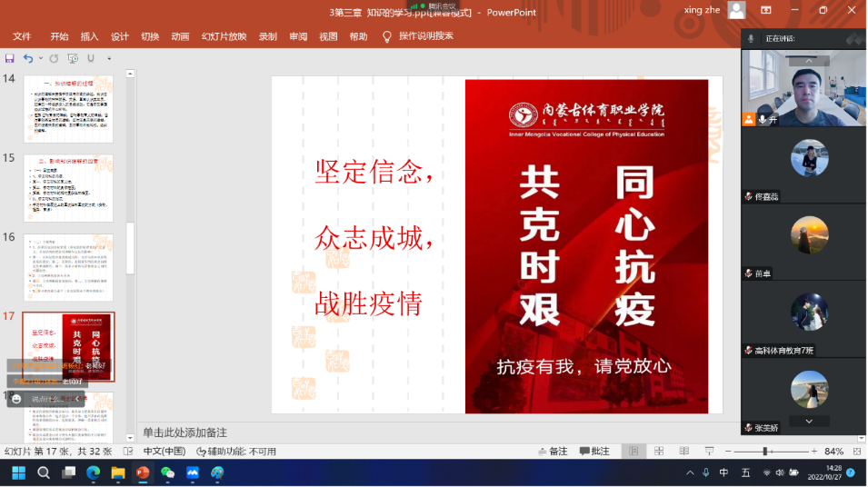Open the 帮助 ribbon tab
Viewport: 868px width, 487px height.
tap(358, 36)
